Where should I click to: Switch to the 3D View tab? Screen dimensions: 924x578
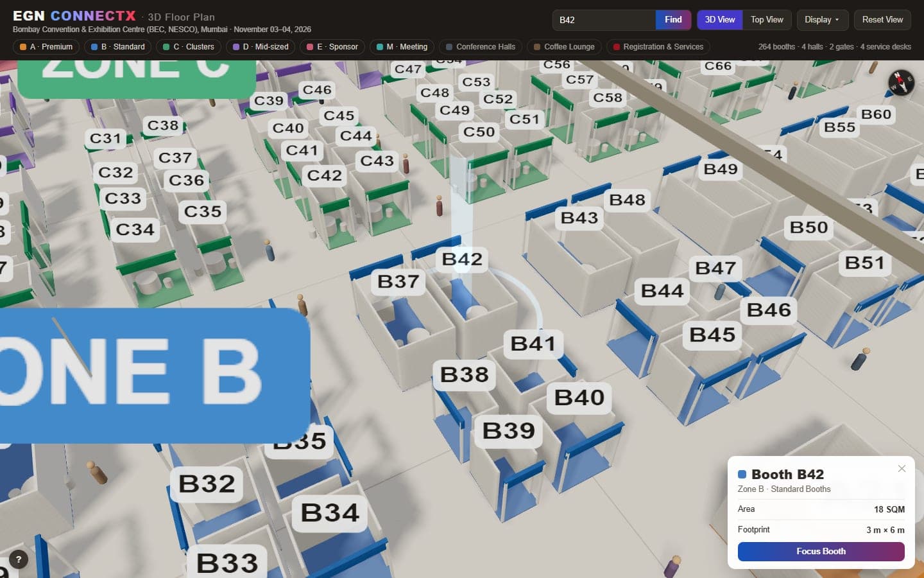[720, 20]
